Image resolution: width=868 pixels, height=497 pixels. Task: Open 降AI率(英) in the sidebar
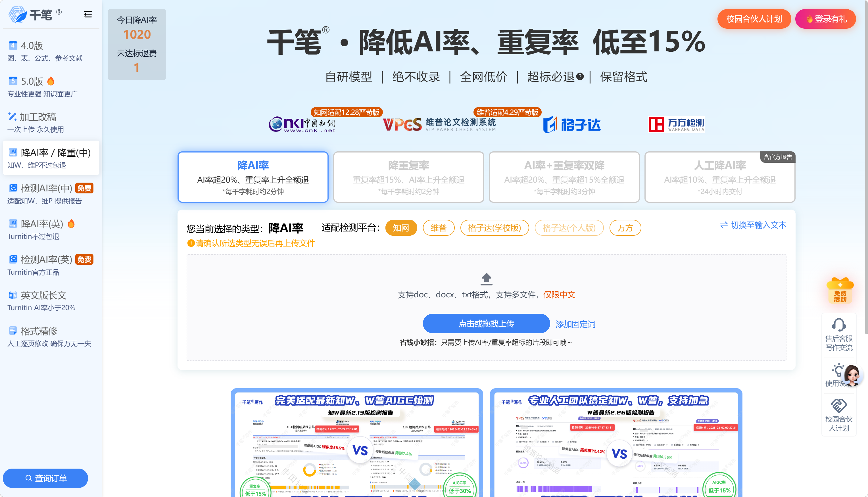pos(51,229)
